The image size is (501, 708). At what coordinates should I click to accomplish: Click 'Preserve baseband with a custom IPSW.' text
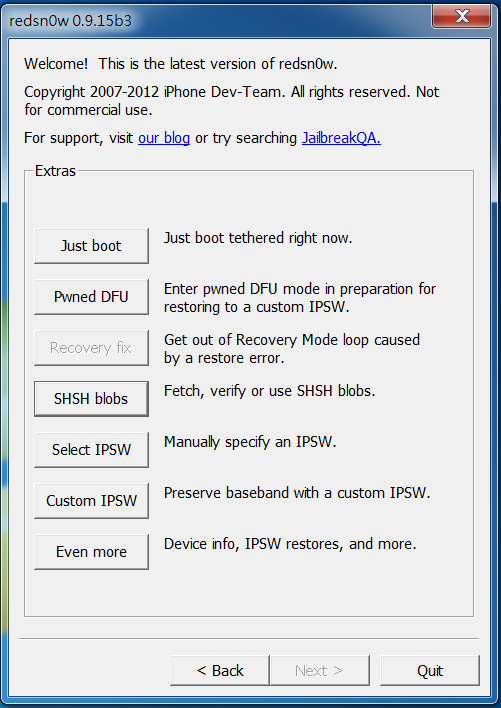pos(297,493)
